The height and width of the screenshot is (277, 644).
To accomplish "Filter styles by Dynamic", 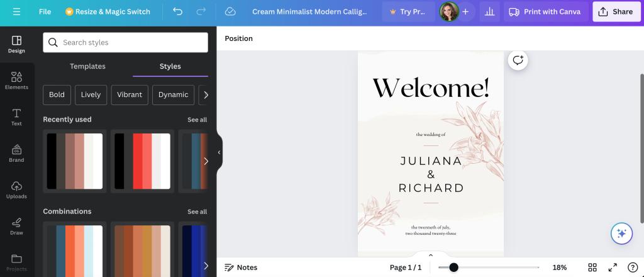I will (173, 94).
